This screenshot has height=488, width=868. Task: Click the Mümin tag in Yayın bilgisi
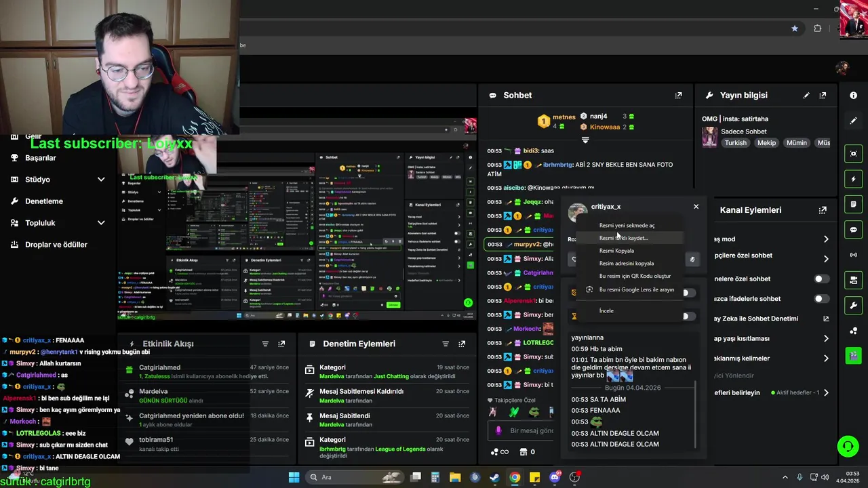tap(797, 143)
